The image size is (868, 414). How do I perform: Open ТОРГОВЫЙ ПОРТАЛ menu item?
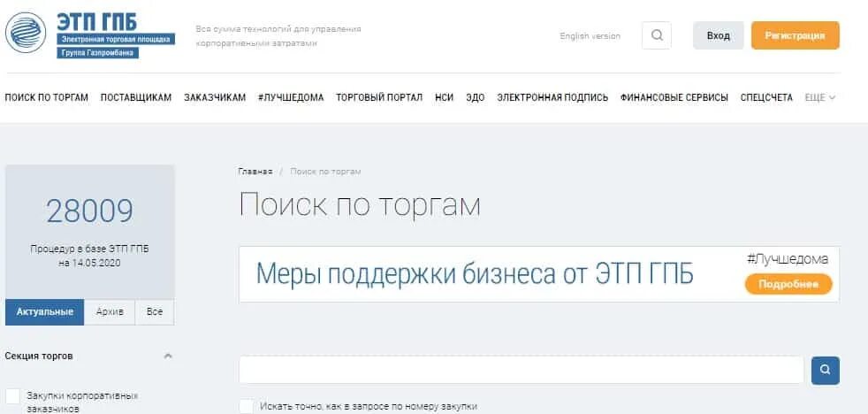pos(379,97)
